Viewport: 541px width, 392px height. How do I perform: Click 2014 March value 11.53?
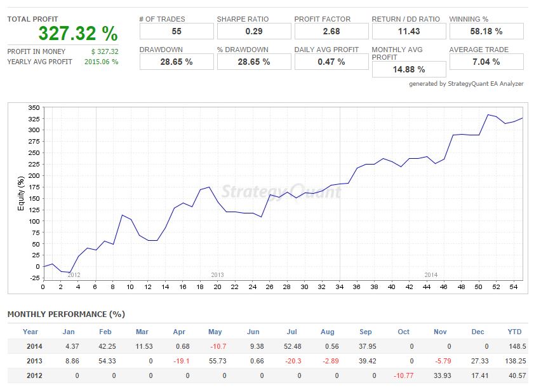pyautogui.click(x=144, y=346)
